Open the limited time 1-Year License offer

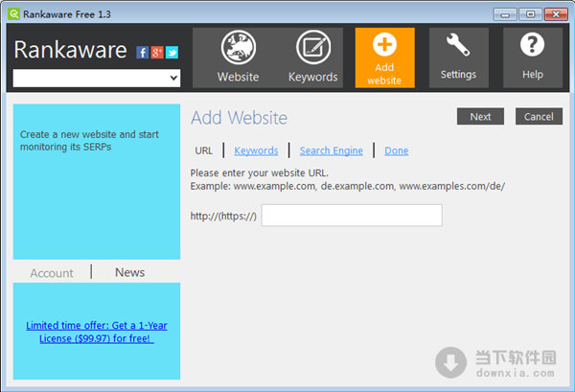[x=97, y=332]
